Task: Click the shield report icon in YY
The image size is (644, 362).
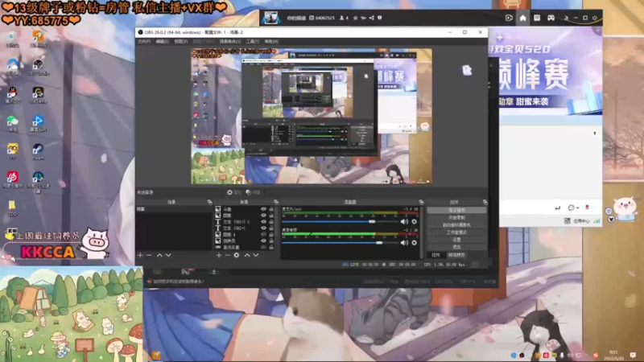Action: click(379, 18)
